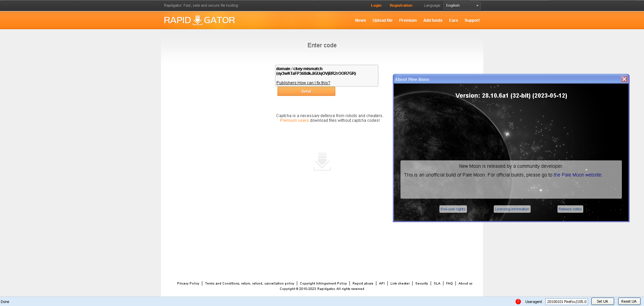644x306 pixels.
Task: Open the API footer link
Action: click(x=382, y=284)
